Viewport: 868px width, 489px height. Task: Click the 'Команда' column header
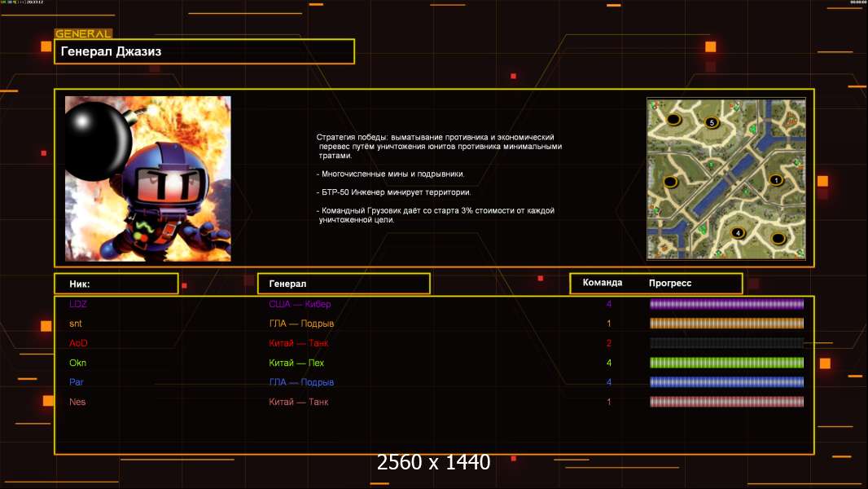pos(603,283)
